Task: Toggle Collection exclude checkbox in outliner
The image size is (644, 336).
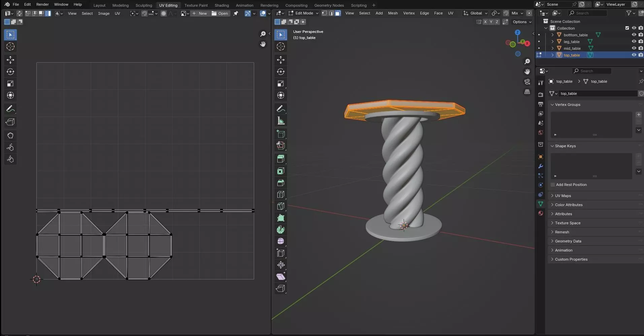Action: [x=627, y=28]
